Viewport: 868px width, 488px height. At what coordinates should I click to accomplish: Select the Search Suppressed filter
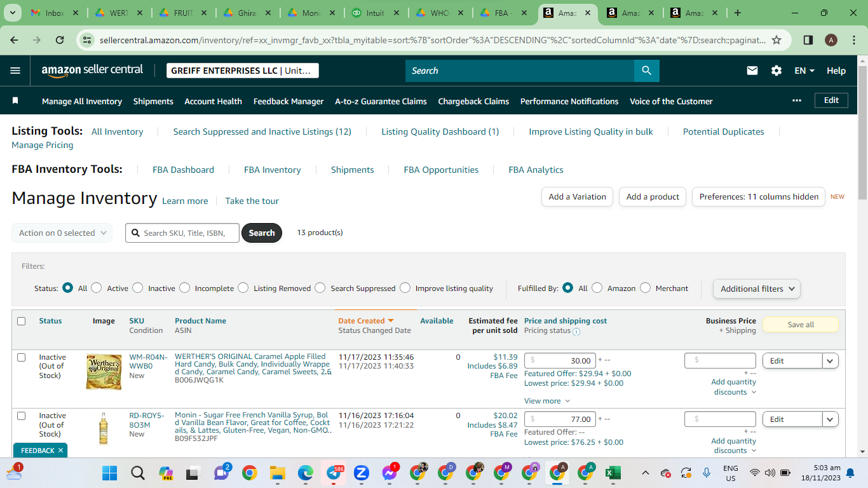point(320,288)
